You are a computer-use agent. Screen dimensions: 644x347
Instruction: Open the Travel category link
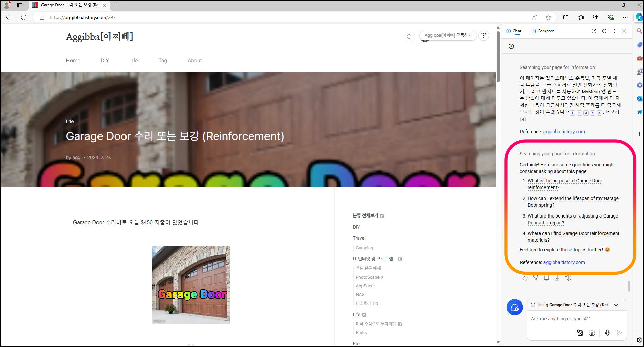(x=359, y=238)
